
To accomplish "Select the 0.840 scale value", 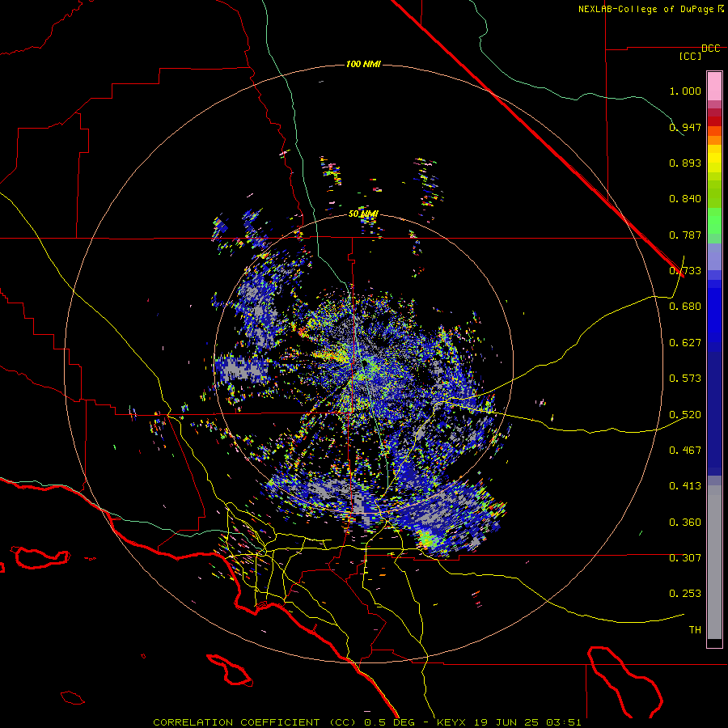I will click(685, 199).
